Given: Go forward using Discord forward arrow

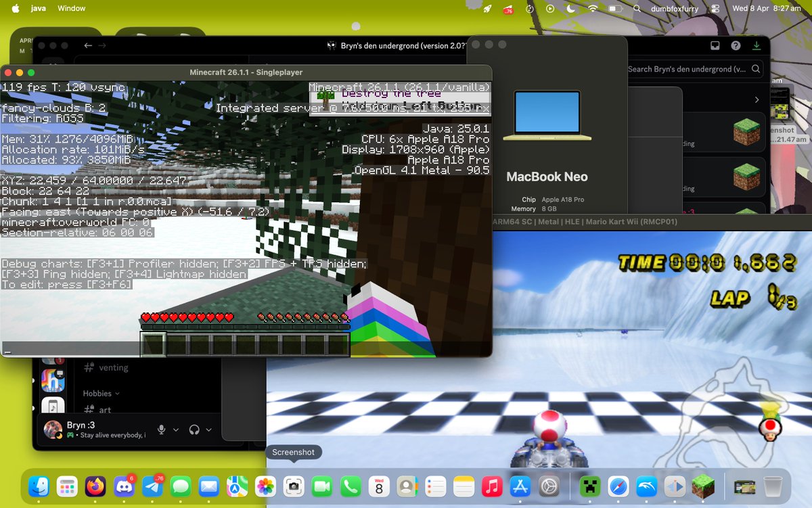Looking at the screenshot, I should click(102, 45).
